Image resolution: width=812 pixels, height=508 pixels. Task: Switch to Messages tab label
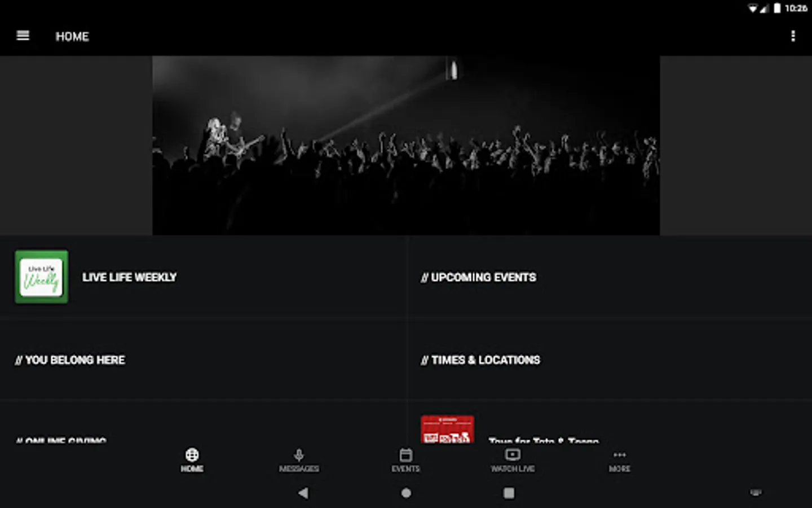click(299, 468)
